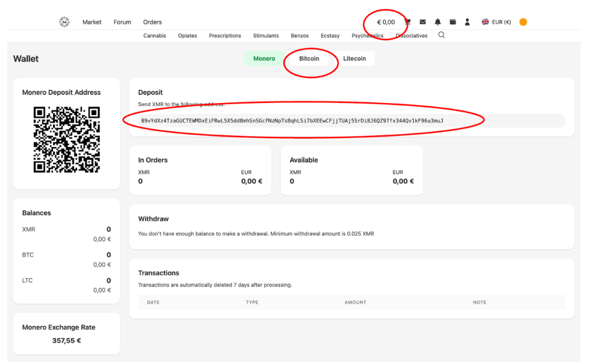The image size is (590, 364).
Task: Click the site logo icon
Action: [65, 22]
